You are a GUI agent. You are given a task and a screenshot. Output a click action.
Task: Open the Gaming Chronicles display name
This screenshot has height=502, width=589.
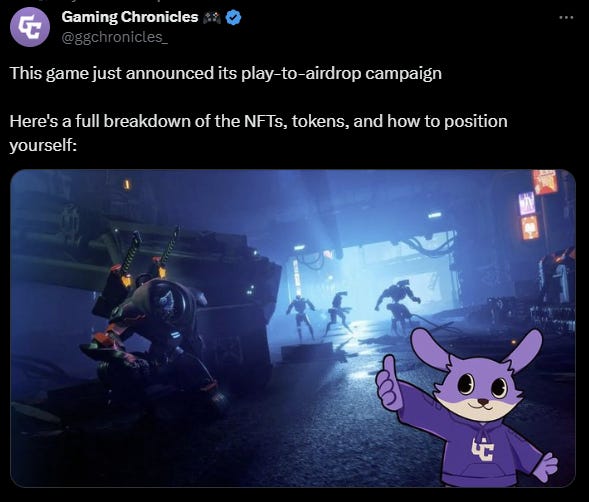(x=130, y=17)
